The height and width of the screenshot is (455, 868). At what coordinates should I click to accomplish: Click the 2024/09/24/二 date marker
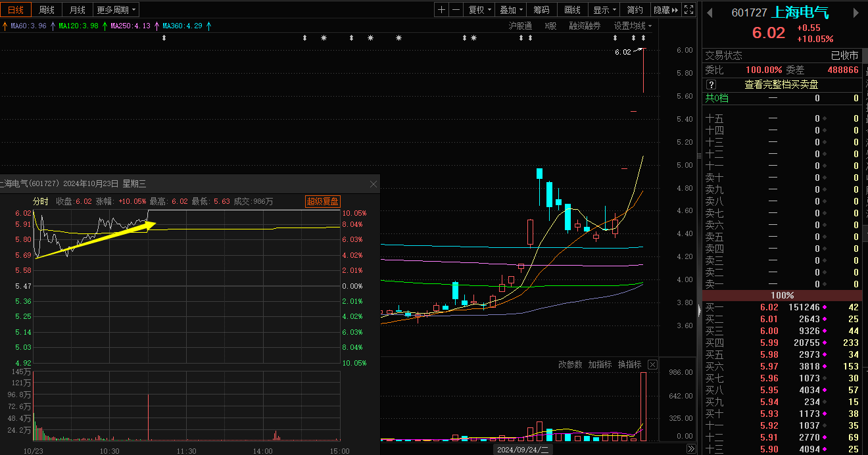tap(523, 450)
